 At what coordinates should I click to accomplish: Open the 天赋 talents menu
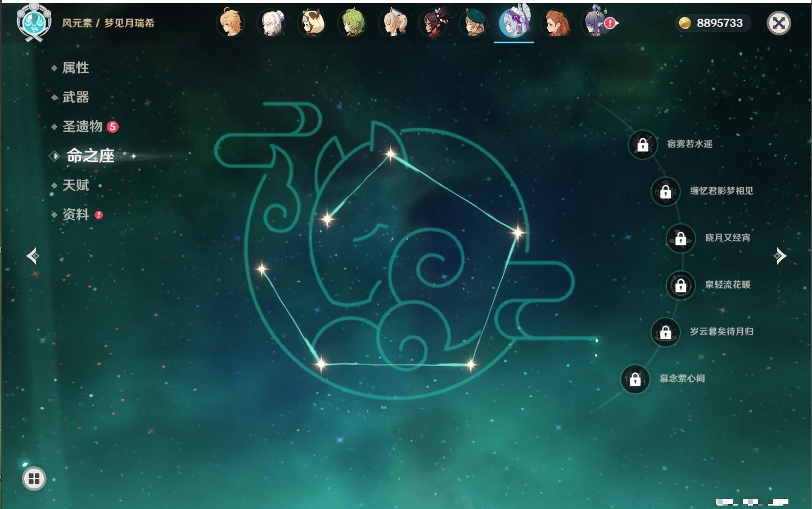pos(75,185)
